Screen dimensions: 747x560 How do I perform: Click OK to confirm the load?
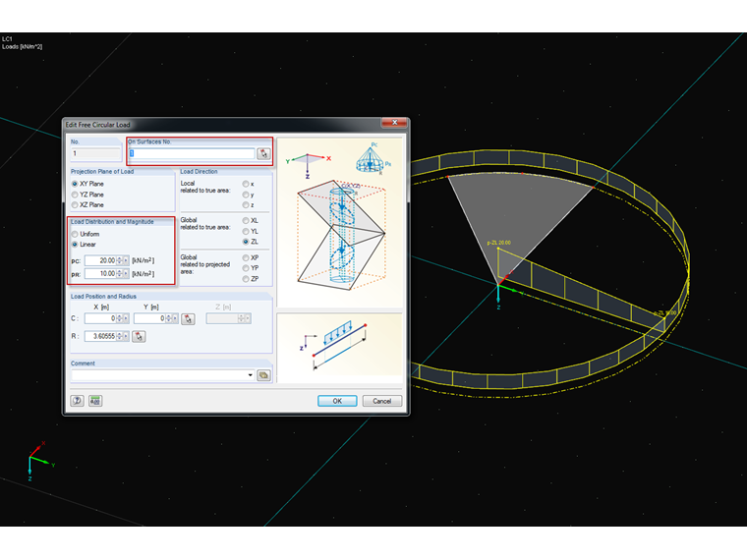[337, 401]
